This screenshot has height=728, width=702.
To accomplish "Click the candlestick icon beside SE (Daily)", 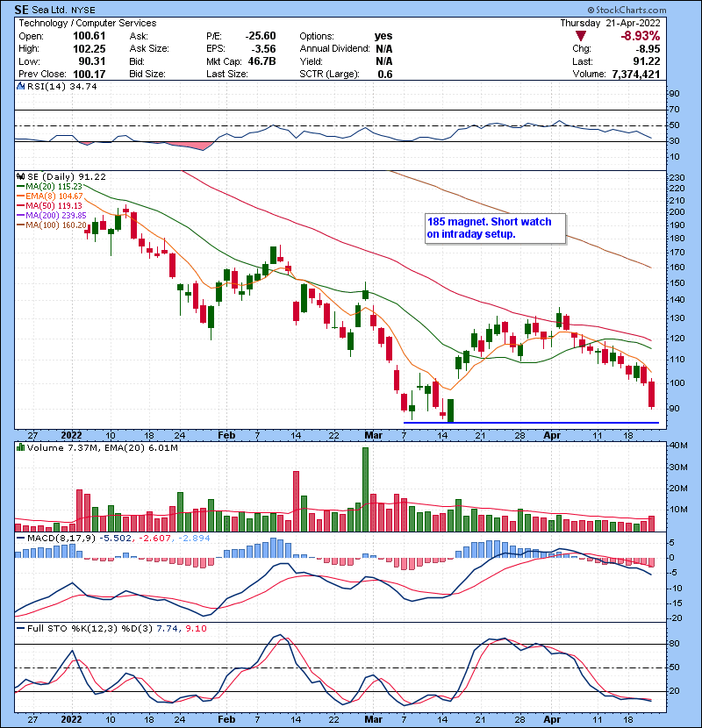I will tap(20, 176).
